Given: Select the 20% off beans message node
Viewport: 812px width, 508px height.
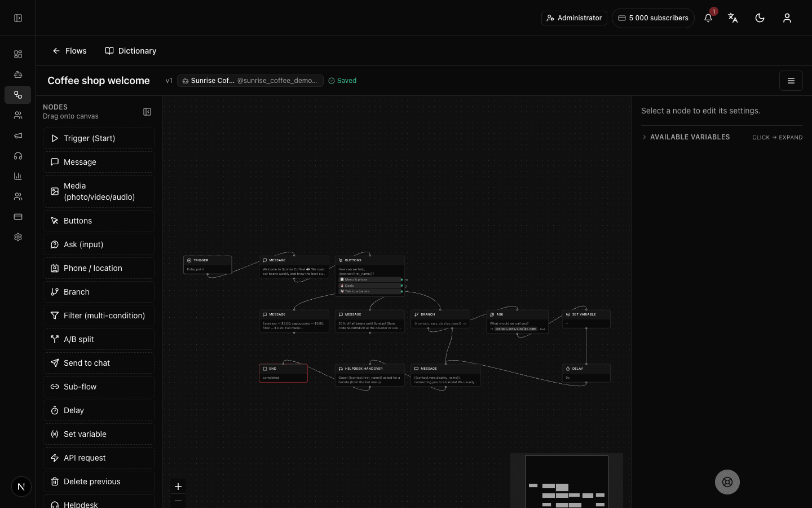Looking at the screenshot, I should [x=370, y=321].
